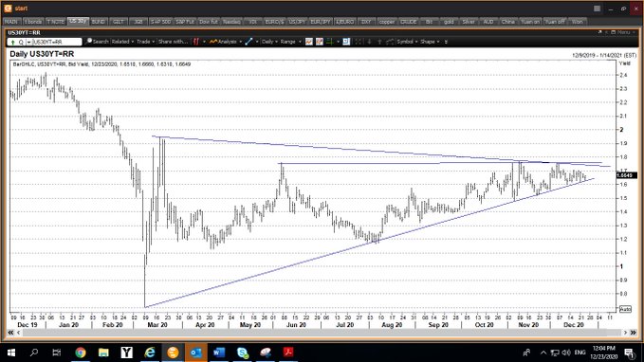Click the Share with button

click(173, 42)
